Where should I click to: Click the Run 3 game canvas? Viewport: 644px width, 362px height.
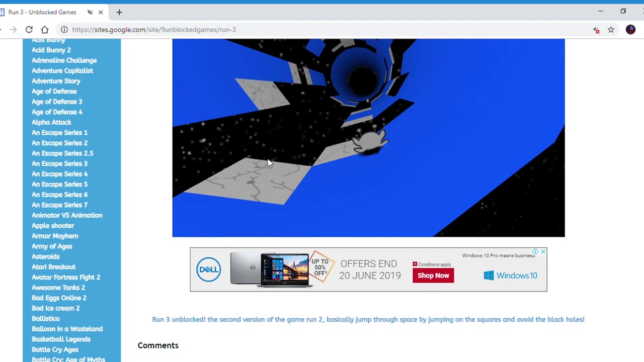click(368, 138)
